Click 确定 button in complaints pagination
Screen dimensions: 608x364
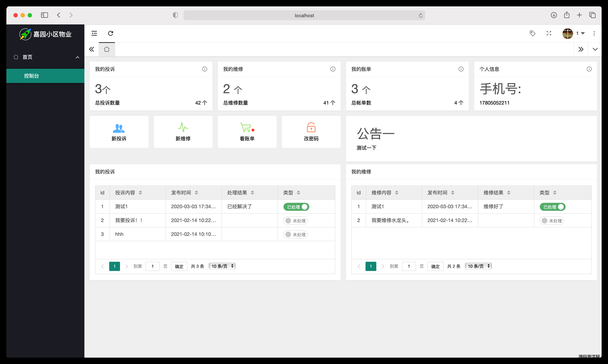coord(179,266)
